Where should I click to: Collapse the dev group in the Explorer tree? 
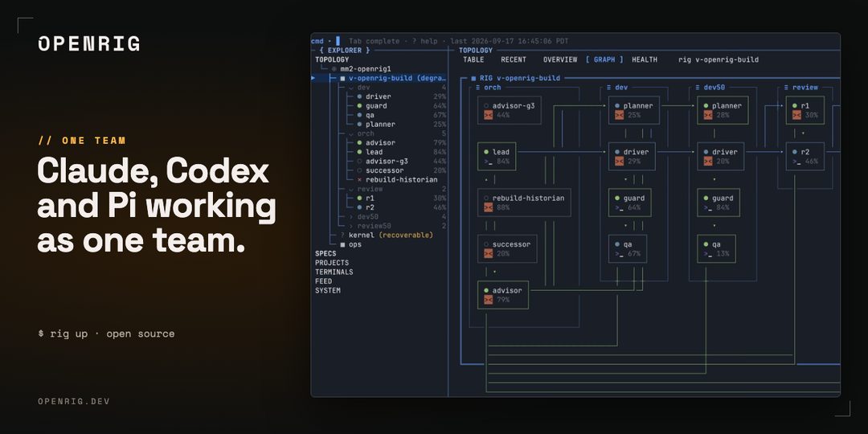point(351,88)
